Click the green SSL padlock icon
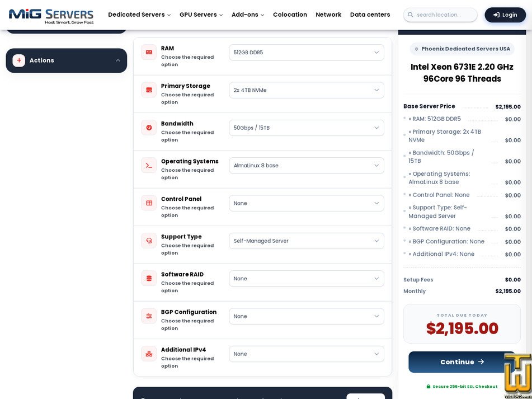532x399 pixels. (x=428, y=387)
